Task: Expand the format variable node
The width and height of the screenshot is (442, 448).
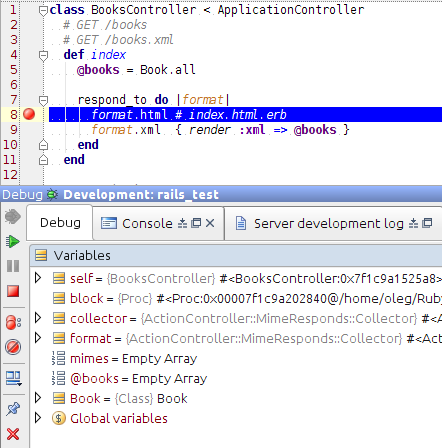Action: click(38, 338)
